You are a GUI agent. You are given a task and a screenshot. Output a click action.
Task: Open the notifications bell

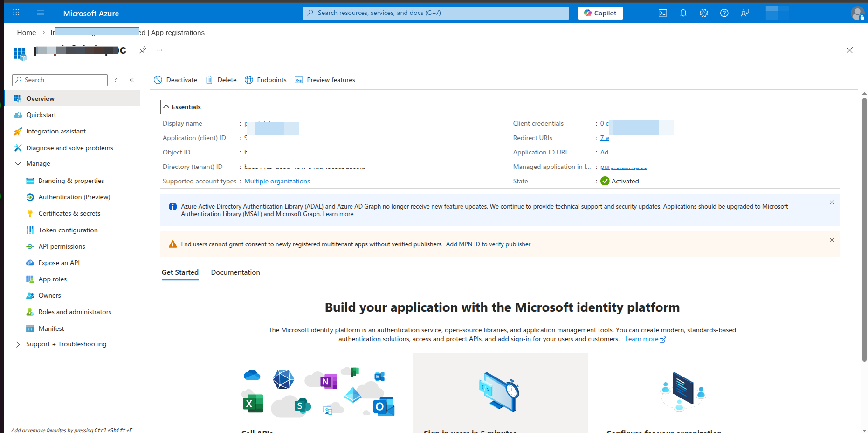[683, 13]
